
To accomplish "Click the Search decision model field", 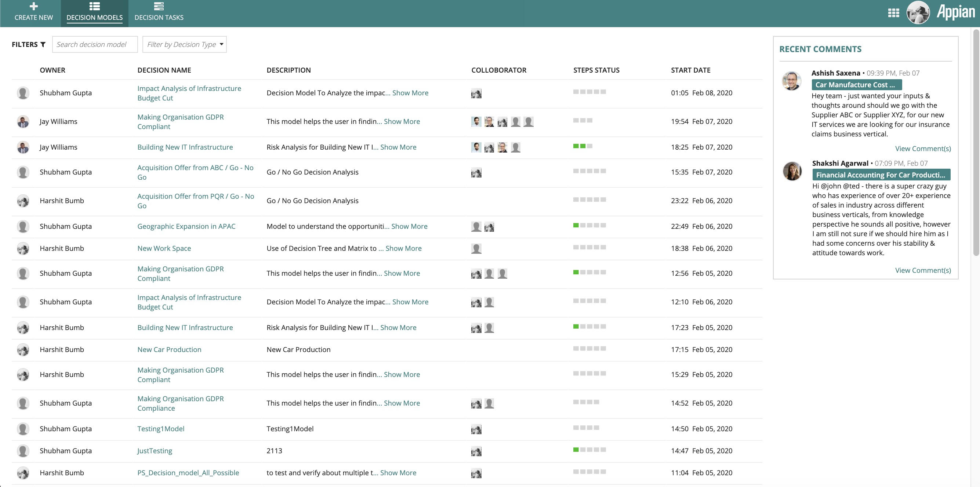I will coord(95,44).
